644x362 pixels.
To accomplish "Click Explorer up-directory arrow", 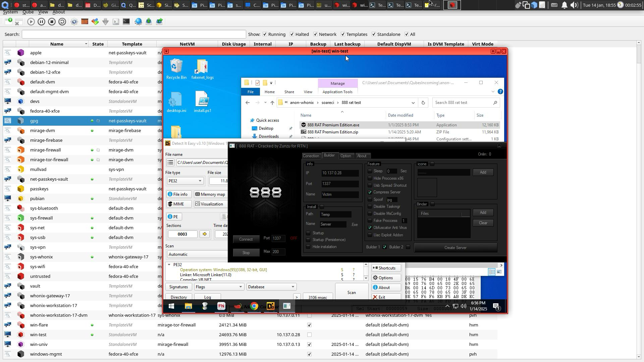I will [272, 103].
